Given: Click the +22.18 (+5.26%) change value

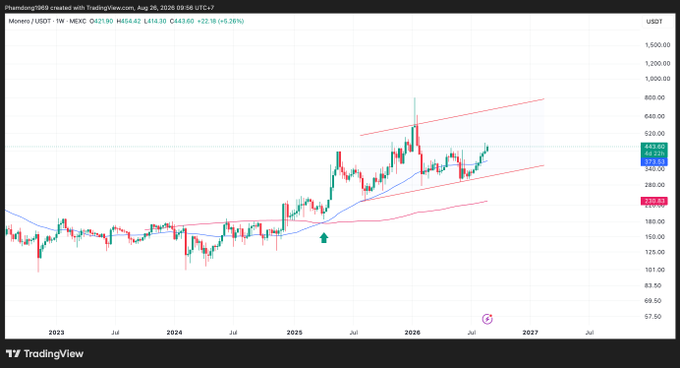Looking at the screenshot, I should 220,21.
